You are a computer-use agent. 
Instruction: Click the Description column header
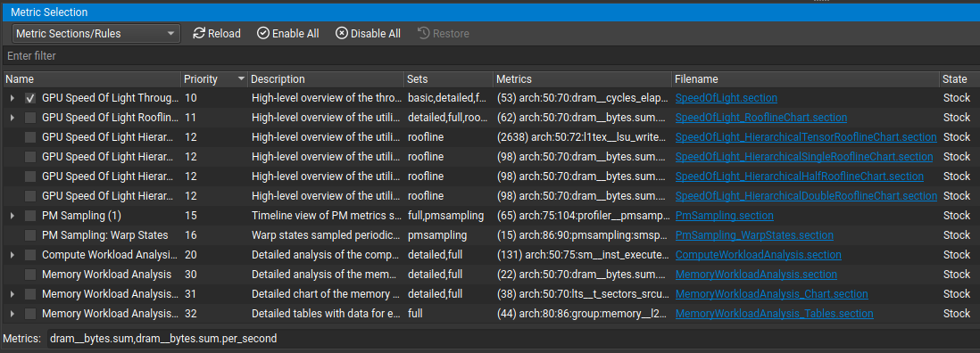(x=326, y=79)
